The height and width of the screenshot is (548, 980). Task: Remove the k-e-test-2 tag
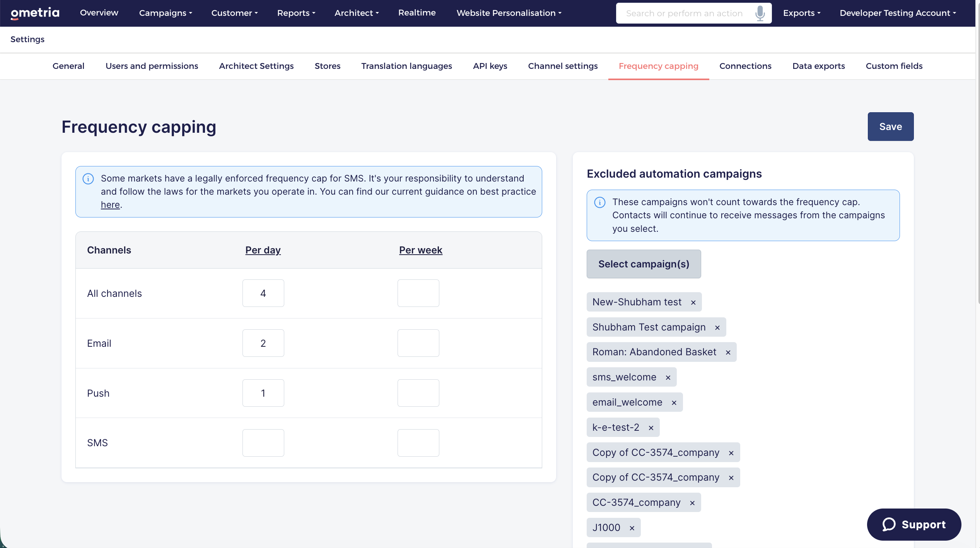[x=651, y=428]
